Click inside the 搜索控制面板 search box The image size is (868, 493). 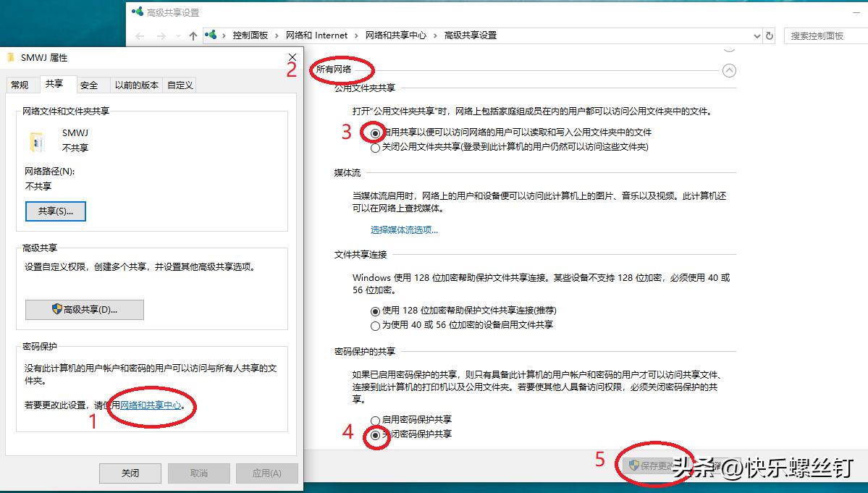[825, 35]
